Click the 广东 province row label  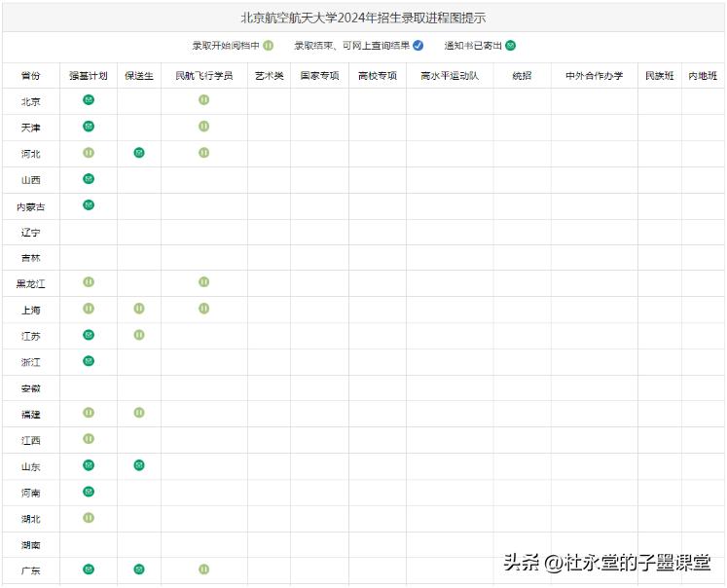[x=31, y=570]
